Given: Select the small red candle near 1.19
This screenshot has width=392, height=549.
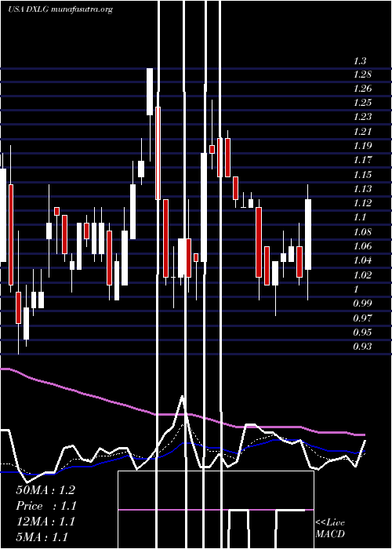Looking at the screenshot, I should [212, 149].
